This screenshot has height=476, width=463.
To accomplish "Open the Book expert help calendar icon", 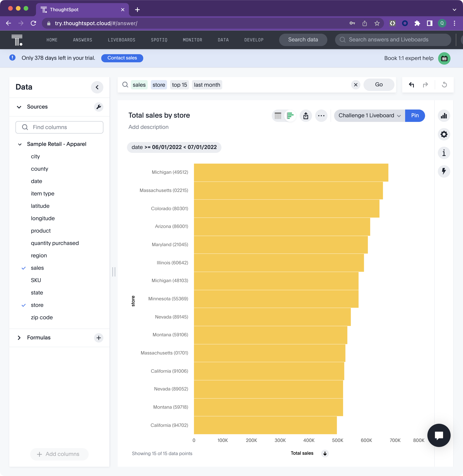I will pos(444,58).
